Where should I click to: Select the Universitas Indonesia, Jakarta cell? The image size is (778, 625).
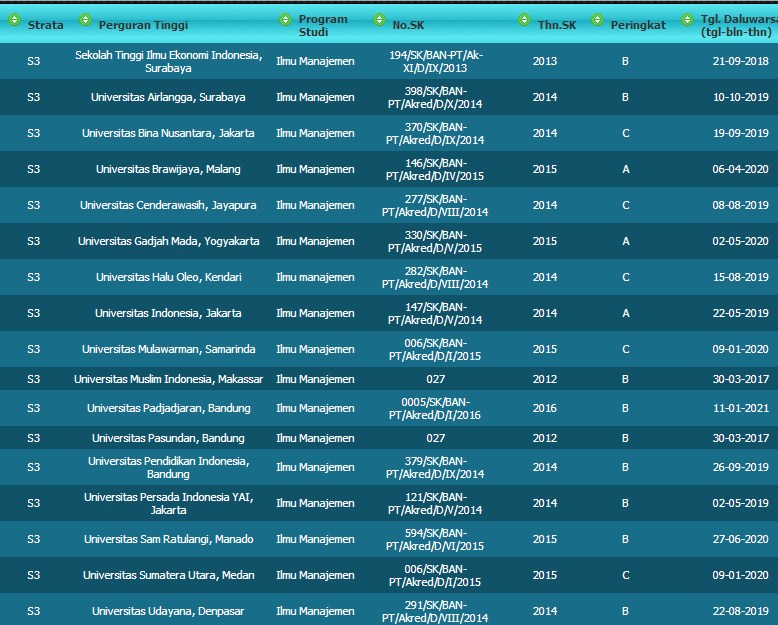click(x=168, y=313)
